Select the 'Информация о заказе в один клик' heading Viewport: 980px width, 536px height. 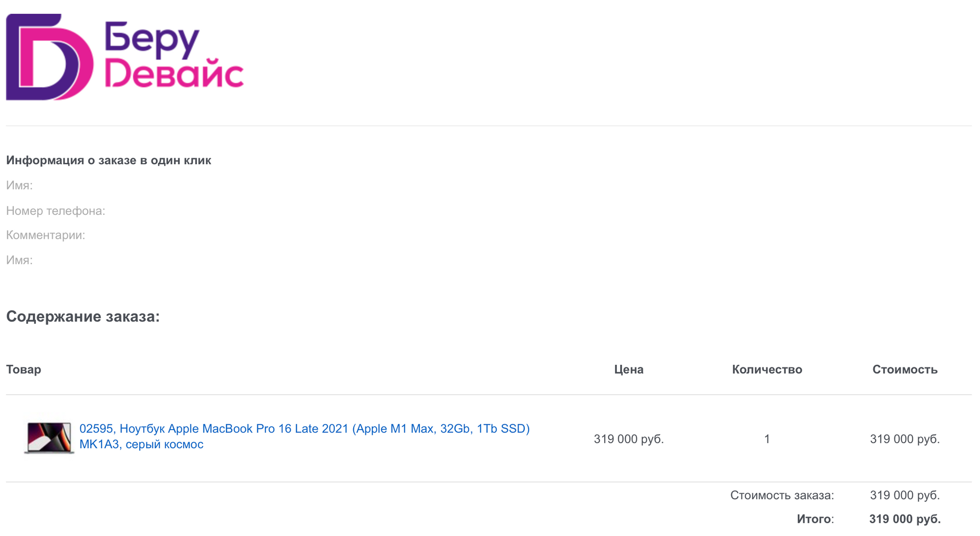[108, 160]
